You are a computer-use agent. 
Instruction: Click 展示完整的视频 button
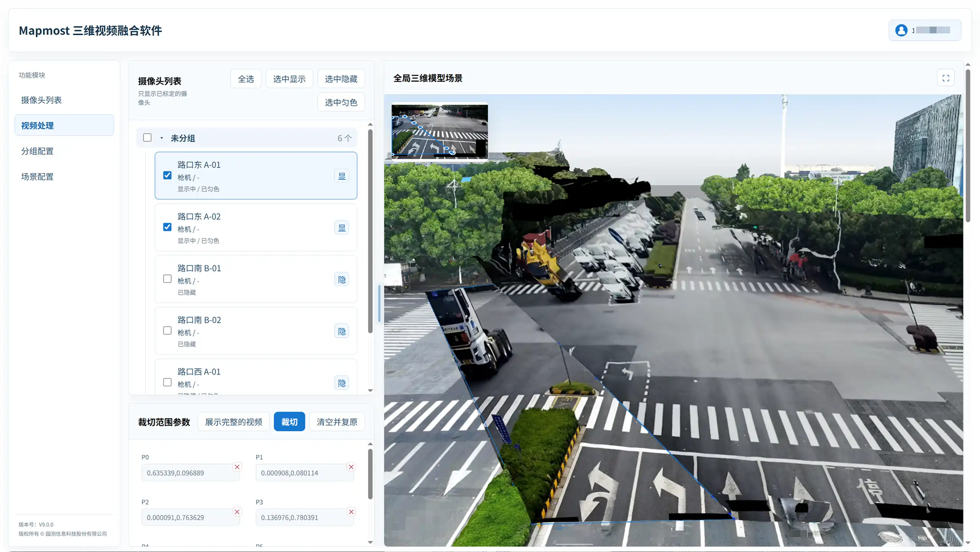click(x=234, y=422)
